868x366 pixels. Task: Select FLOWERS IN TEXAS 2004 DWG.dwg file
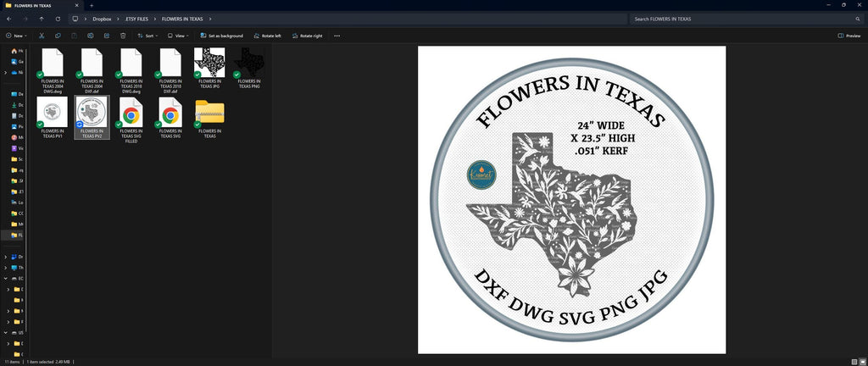[53, 70]
